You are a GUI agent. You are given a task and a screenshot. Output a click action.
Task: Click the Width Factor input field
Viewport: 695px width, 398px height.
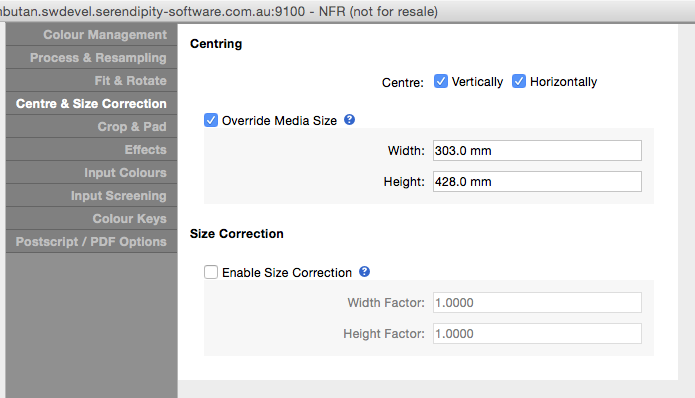[x=537, y=303]
